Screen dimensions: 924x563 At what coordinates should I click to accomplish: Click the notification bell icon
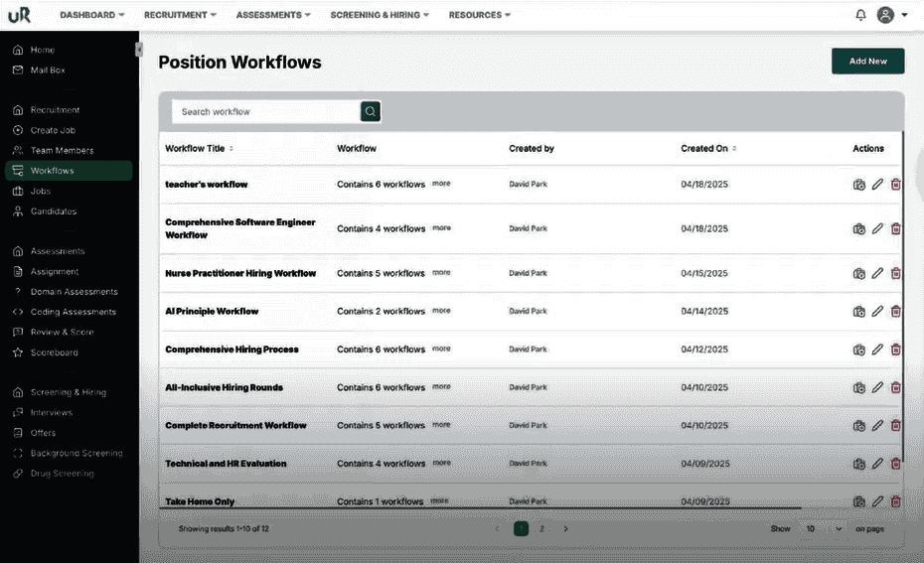coord(860,15)
